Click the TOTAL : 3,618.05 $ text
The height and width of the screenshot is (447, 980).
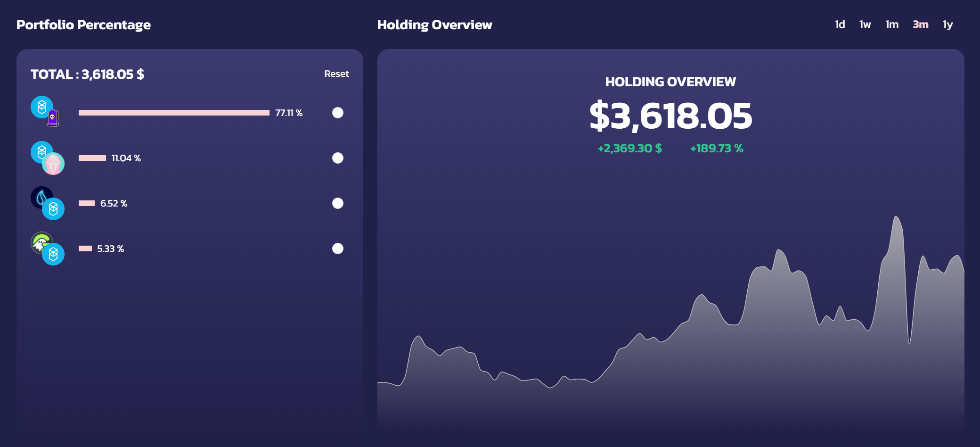[87, 74]
